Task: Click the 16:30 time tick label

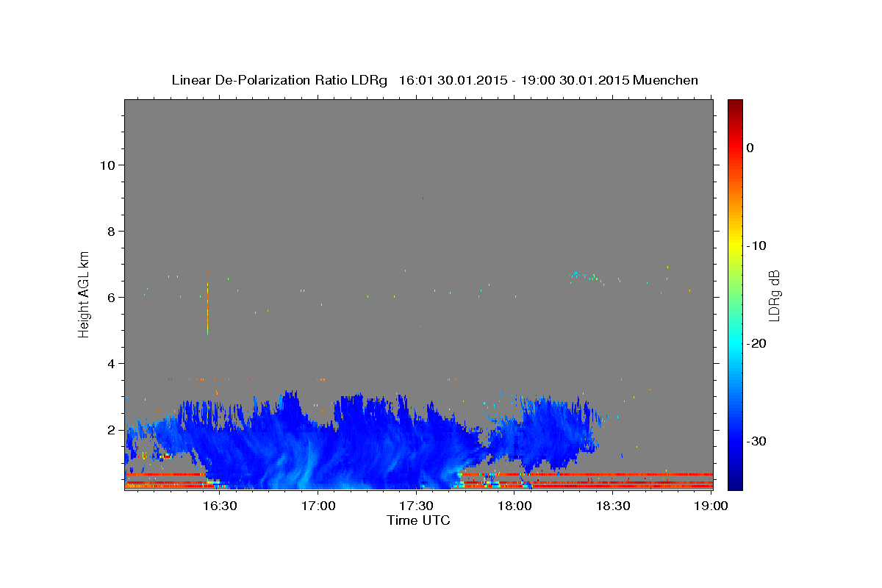Action: click(x=219, y=506)
